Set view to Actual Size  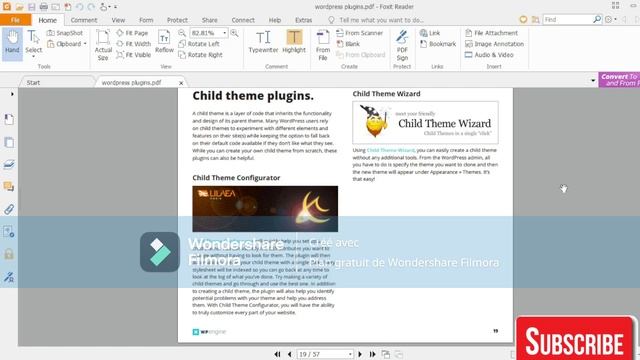[103, 45]
